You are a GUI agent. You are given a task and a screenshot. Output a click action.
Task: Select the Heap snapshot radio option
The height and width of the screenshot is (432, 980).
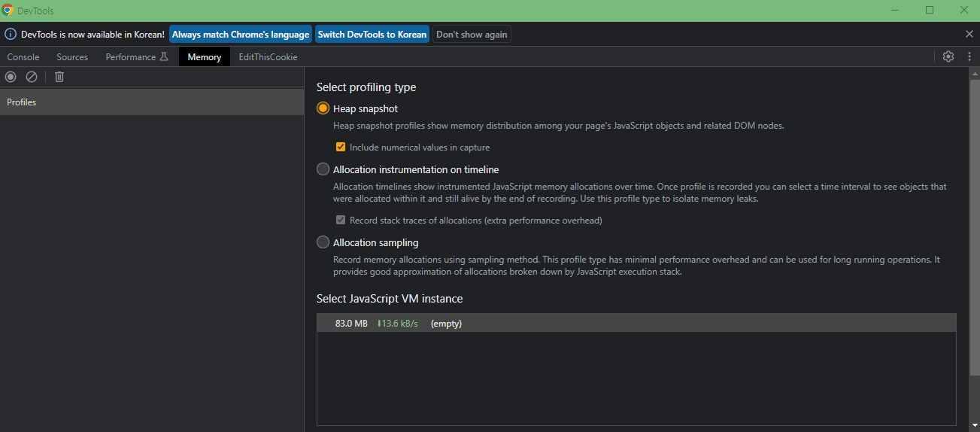click(x=323, y=108)
